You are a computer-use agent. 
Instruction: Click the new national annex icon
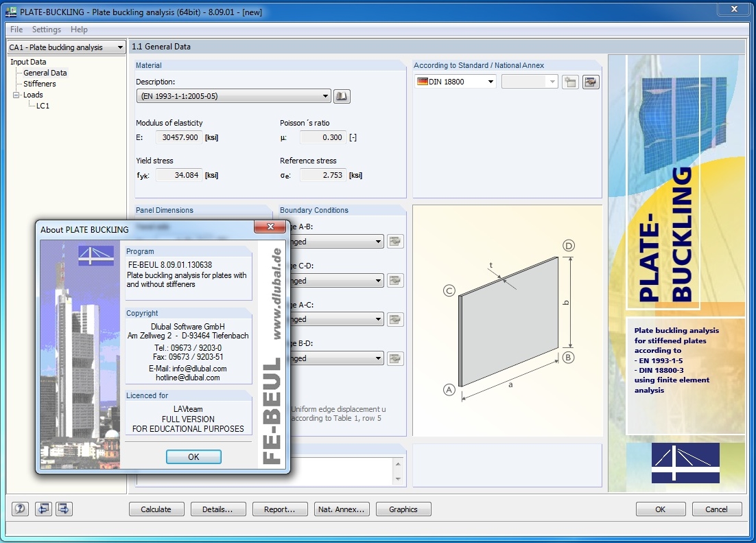(570, 82)
